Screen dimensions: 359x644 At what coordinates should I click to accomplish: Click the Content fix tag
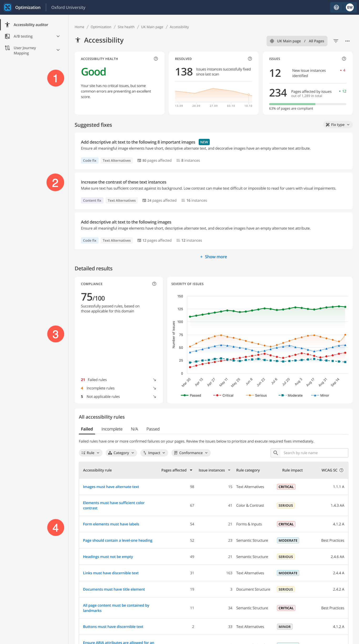click(92, 200)
